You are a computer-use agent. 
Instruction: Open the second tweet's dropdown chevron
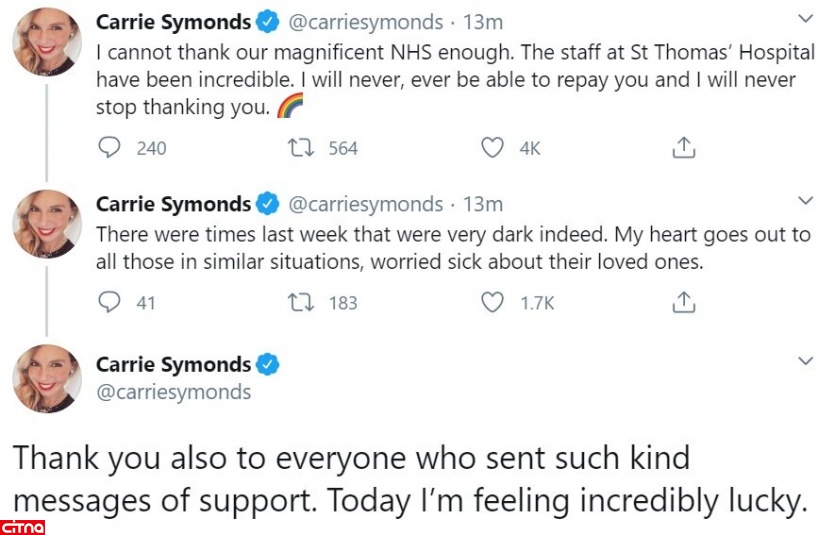click(806, 202)
